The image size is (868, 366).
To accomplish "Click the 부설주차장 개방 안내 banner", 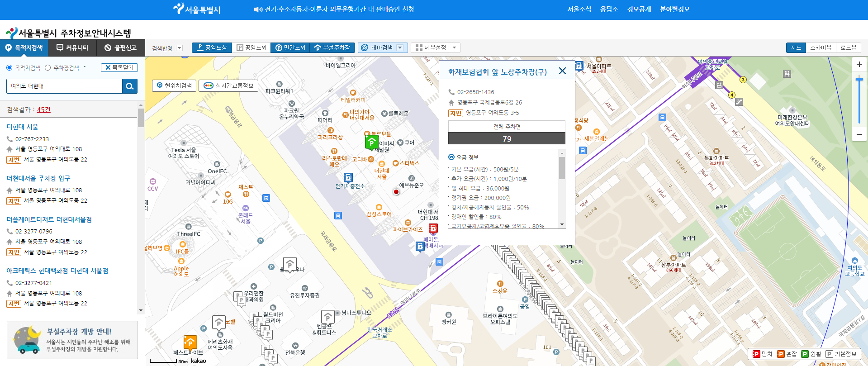I will click(72, 340).
